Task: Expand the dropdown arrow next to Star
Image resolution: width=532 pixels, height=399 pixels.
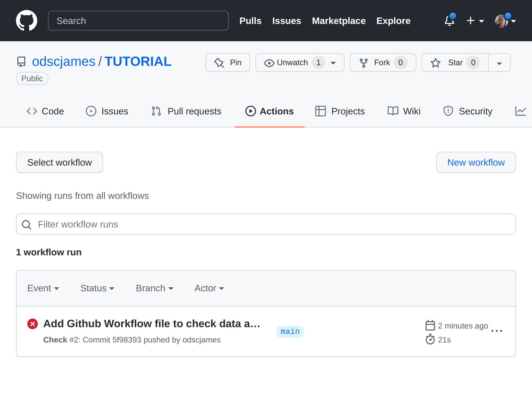Action: [x=499, y=63]
